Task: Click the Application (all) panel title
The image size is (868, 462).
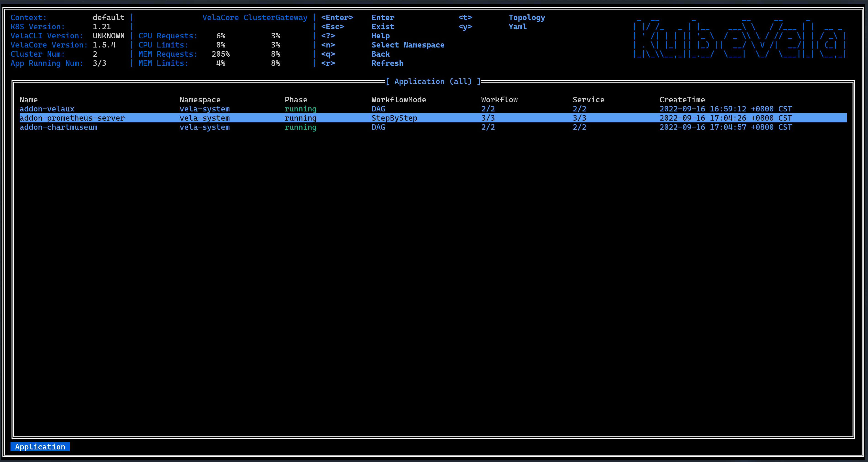Action: pyautogui.click(x=433, y=81)
